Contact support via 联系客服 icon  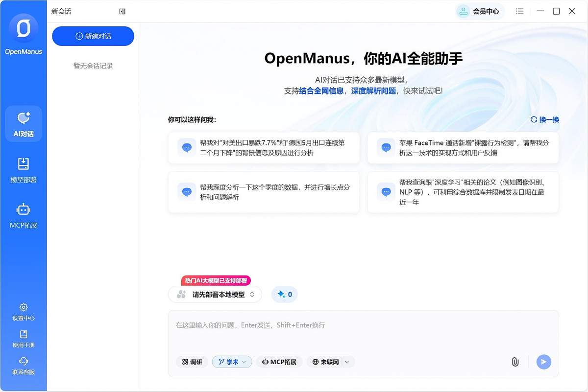point(24,365)
